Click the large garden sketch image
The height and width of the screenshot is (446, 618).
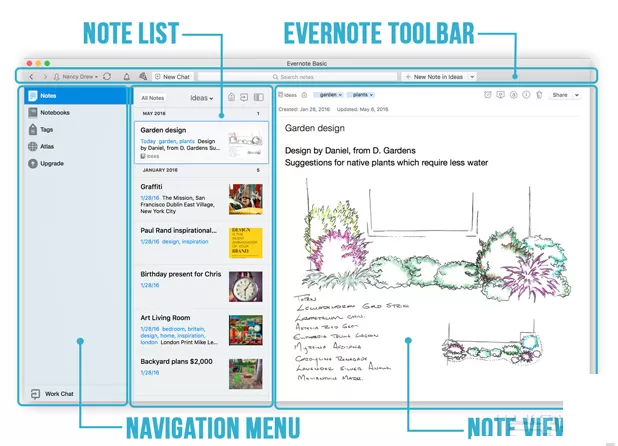(436, 240)
